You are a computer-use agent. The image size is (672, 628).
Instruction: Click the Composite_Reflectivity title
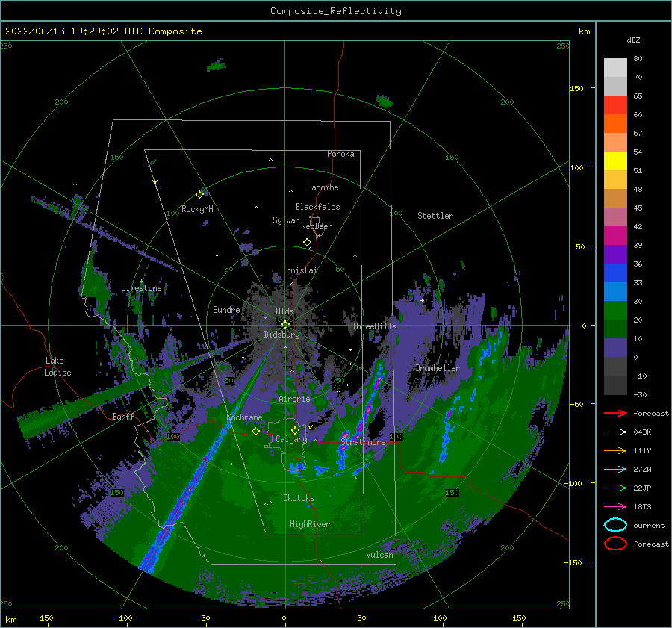click(x=335, y=11)
